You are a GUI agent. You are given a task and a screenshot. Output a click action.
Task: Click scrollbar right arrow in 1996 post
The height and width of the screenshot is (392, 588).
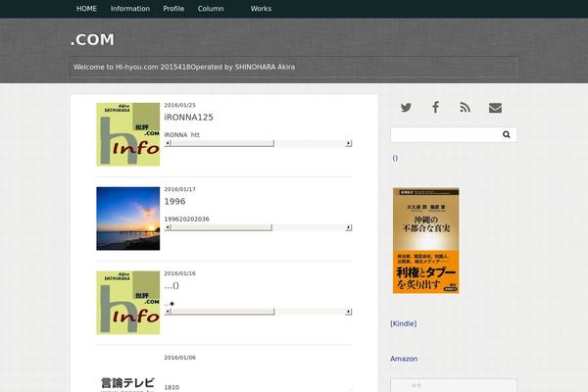(348, 227)
